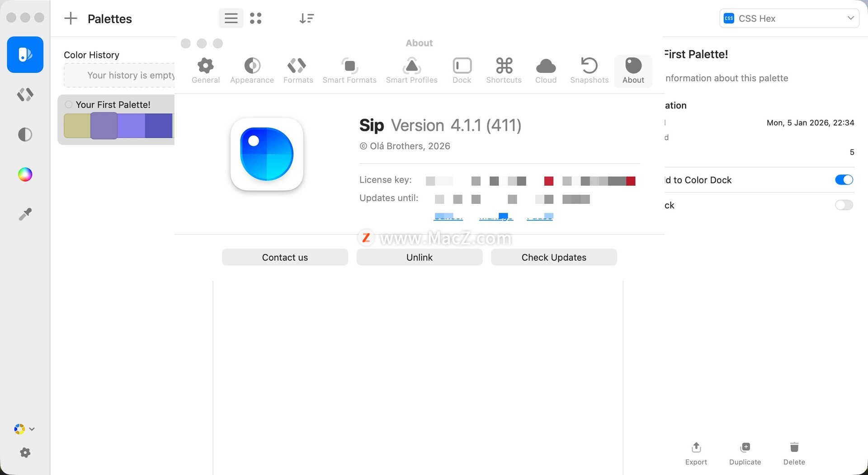Select the Your First Palette radio circle
The height and width of the screenshot is (475, 868).
click(69, 104)
